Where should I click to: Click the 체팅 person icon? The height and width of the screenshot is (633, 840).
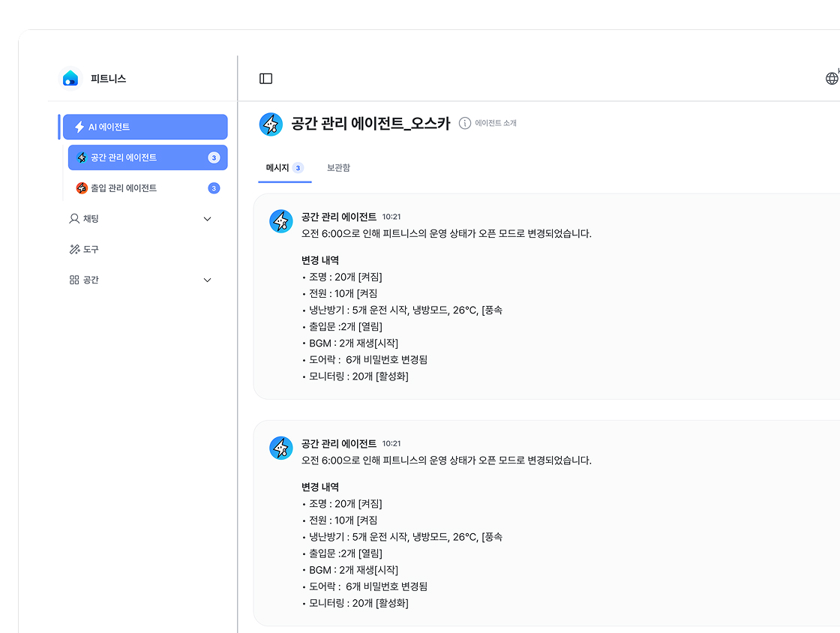pyautogui.click(x=74, y=219)
